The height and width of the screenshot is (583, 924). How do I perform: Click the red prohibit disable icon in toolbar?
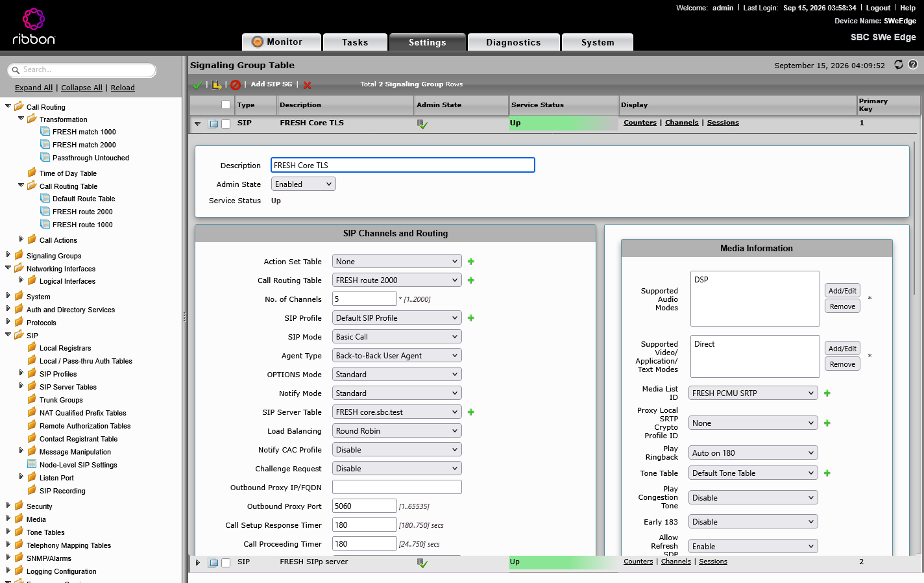coord(236,85)
